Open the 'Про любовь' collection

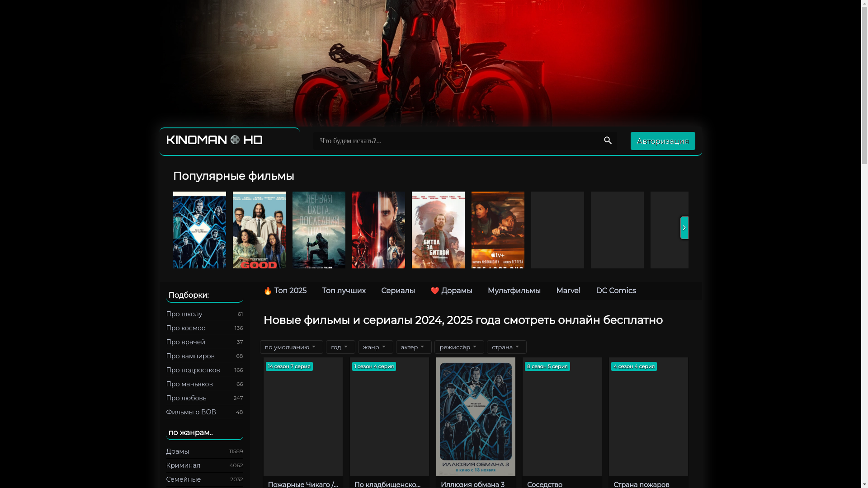204,398
